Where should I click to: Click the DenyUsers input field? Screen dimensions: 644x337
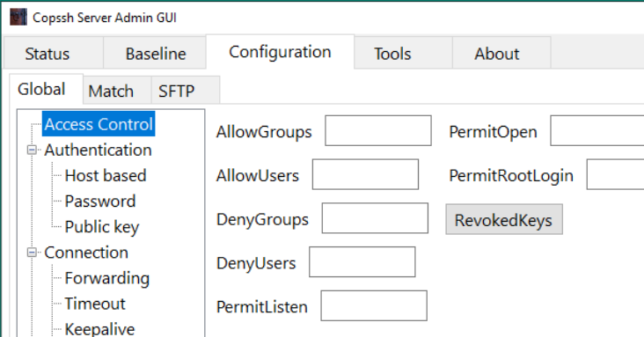[x=362, y=262]
